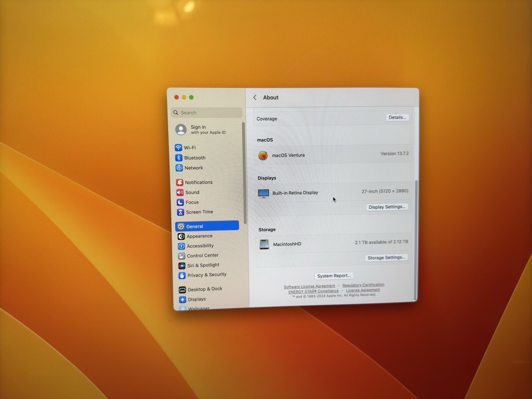Open Bluetooth settings icon

click(179, 158)
